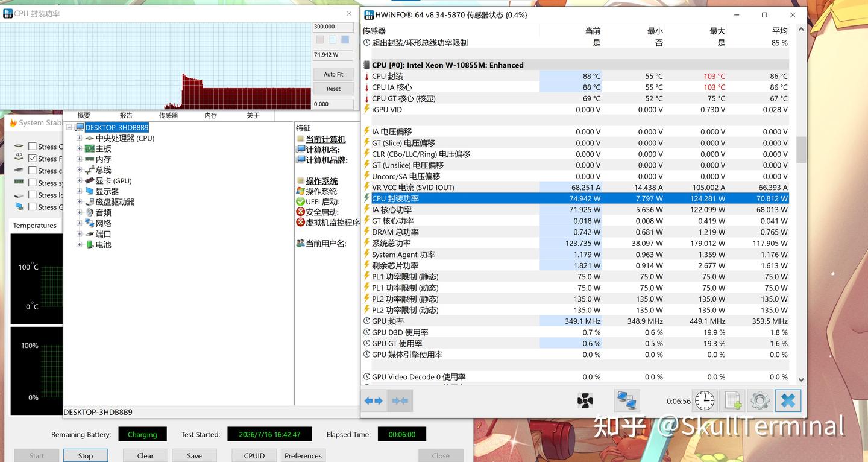Open HWiNFO sensor settings gear
This screenshot has width=868, height=462.
click(x=760, y=400)
